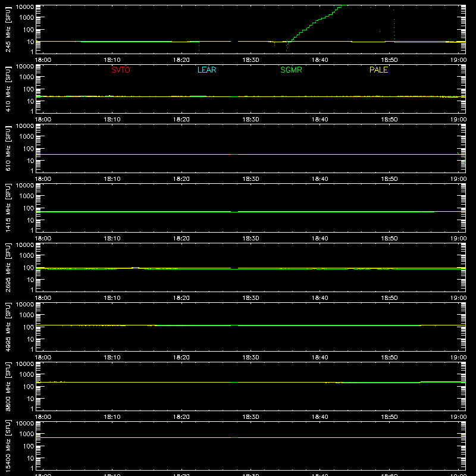Click 18:00 tick label under 245 MHz plot

point(43,60)
